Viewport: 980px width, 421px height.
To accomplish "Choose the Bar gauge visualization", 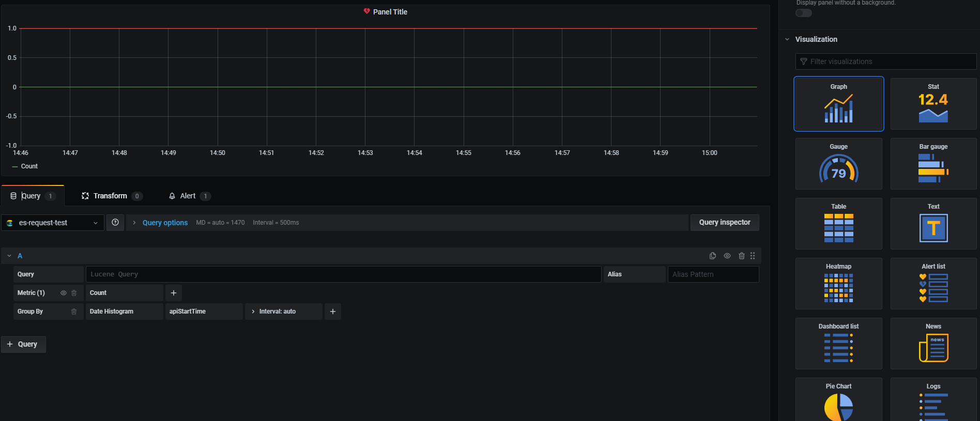I will 933,164.
